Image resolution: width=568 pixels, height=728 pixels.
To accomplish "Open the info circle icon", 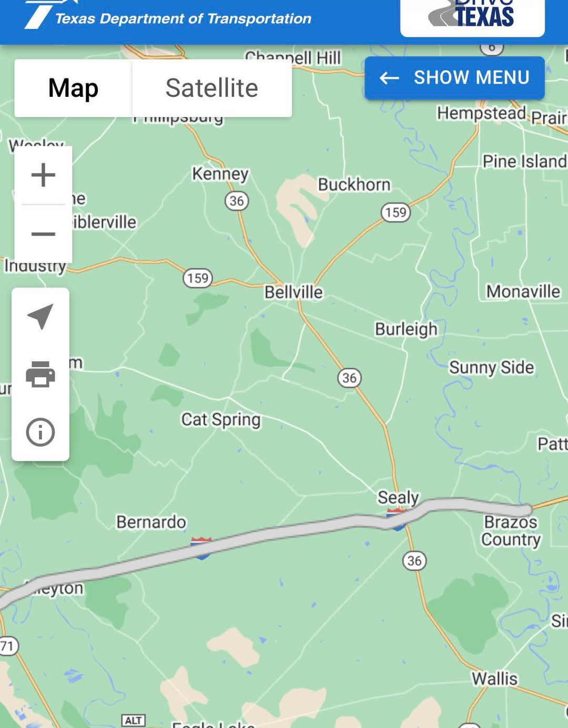I will pyautogui.click(x=40, y=432).
